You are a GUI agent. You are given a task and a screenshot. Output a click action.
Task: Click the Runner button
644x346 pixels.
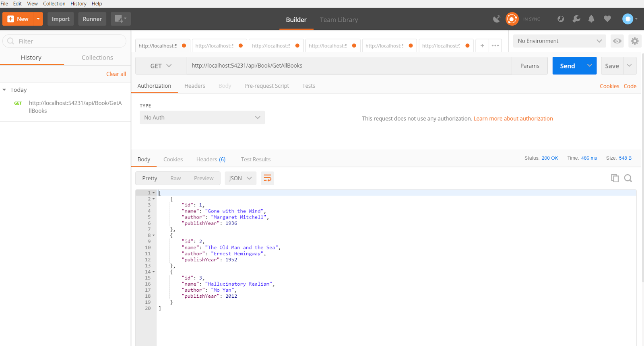click(92, 19)
